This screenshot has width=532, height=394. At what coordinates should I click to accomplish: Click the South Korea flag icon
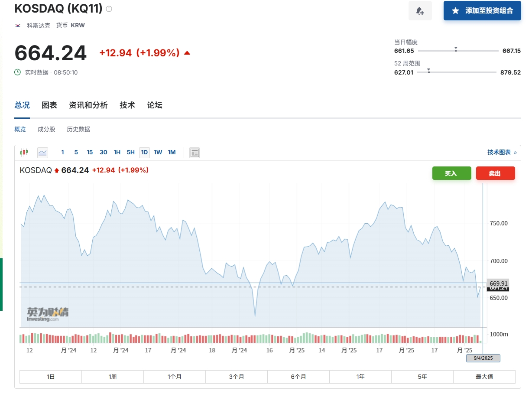pyautogui.click(x=18, y=25)
